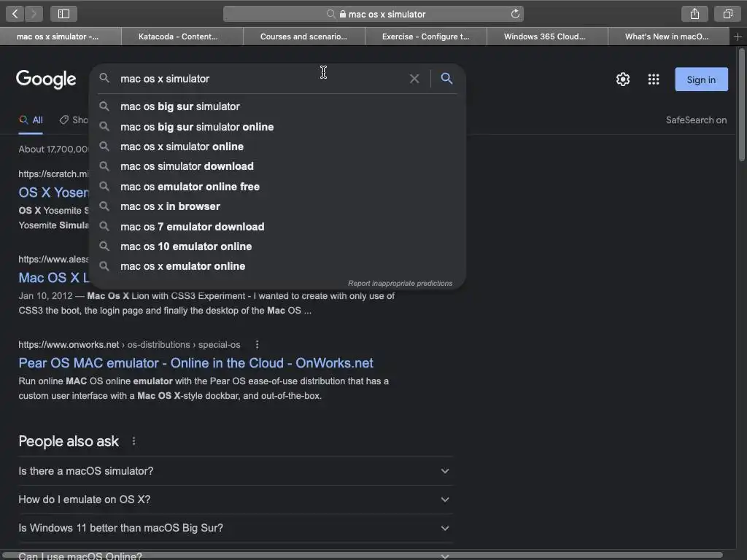Switch to the Katacoda - Content tab
The image size is (747, 560).
182,36
